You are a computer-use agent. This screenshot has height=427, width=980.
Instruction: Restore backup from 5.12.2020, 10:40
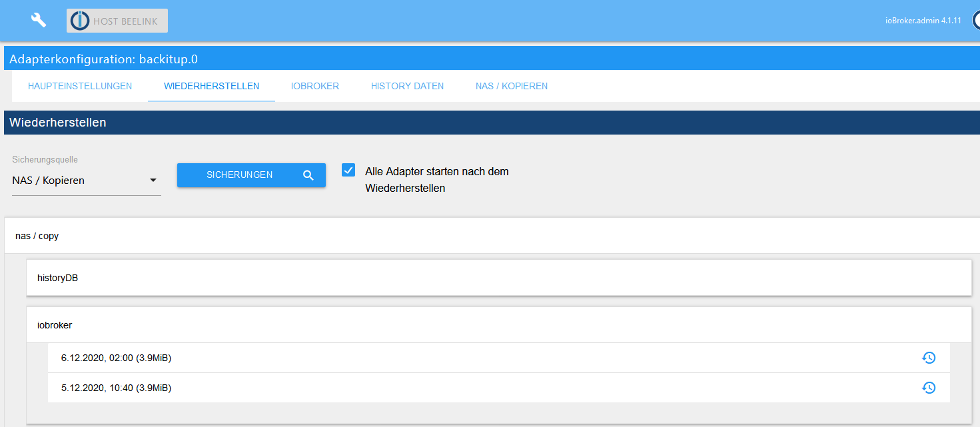point(929,387)
